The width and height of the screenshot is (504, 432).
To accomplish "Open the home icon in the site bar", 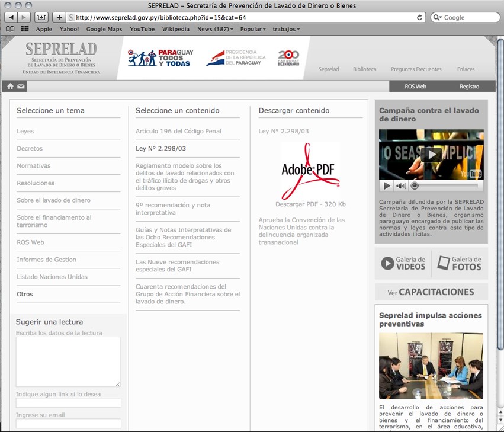I will tap(10, 86).
